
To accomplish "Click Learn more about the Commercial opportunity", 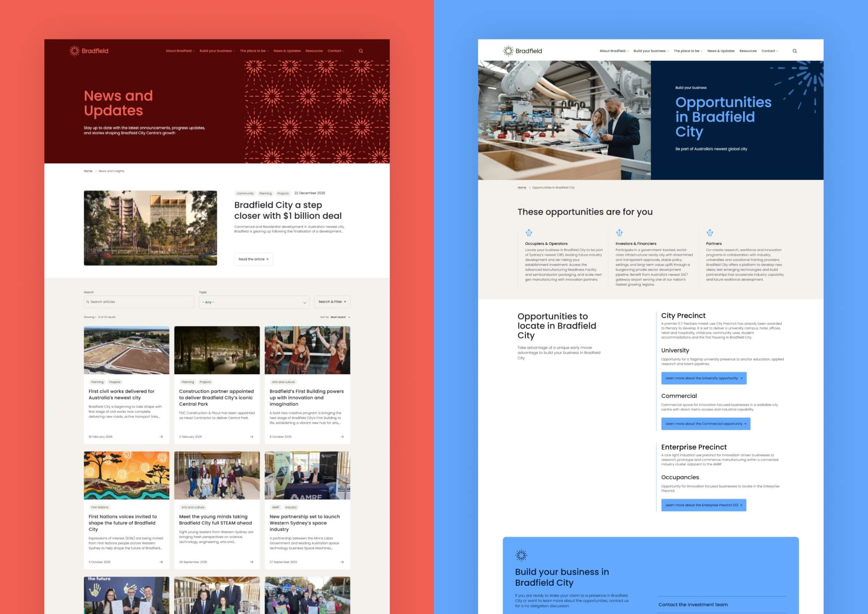I will tap(706, 424).
